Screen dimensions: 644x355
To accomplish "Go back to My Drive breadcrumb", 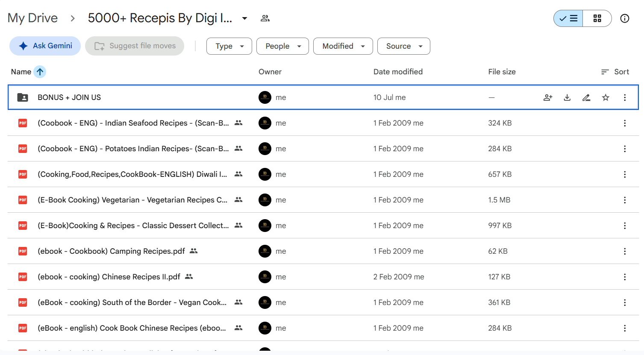I will tap(32, 18).
